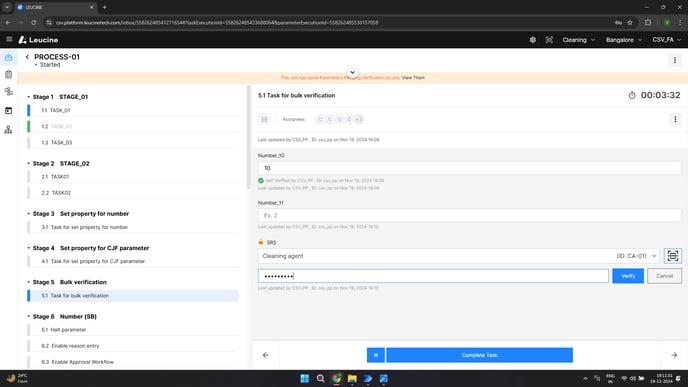Open File Explorer from taskbar

click(x=352, y=378)
